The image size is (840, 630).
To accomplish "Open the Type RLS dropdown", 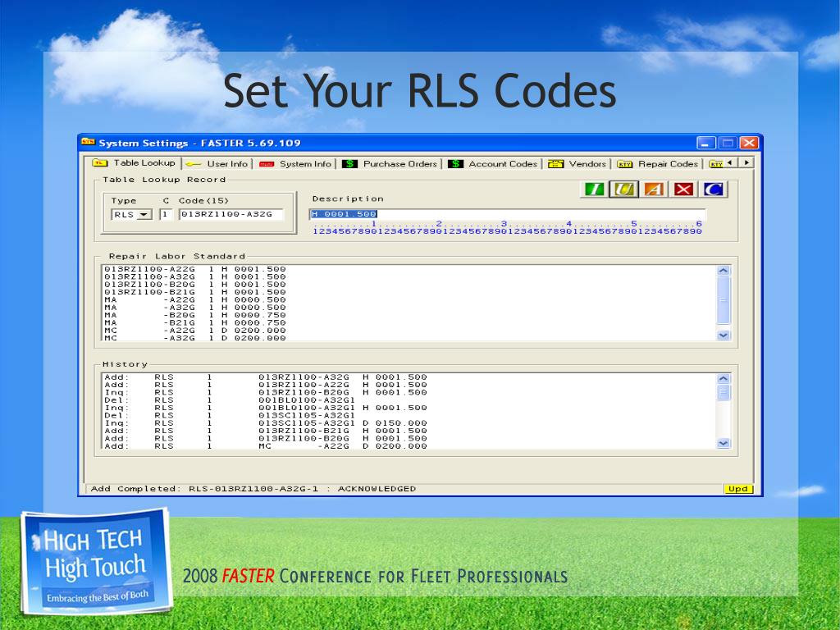I will click(144, 215).
